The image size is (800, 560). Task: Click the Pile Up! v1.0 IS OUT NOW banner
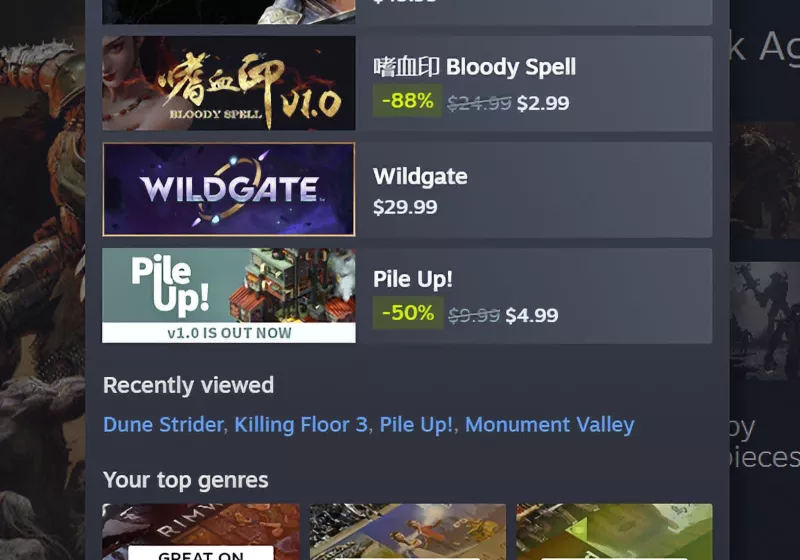pyautogui.click(x=229, y=333)
